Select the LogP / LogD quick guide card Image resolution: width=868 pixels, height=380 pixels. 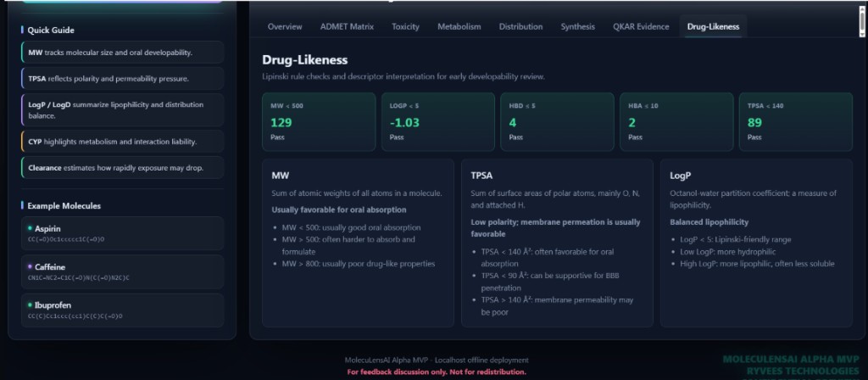tap(122, 109)
